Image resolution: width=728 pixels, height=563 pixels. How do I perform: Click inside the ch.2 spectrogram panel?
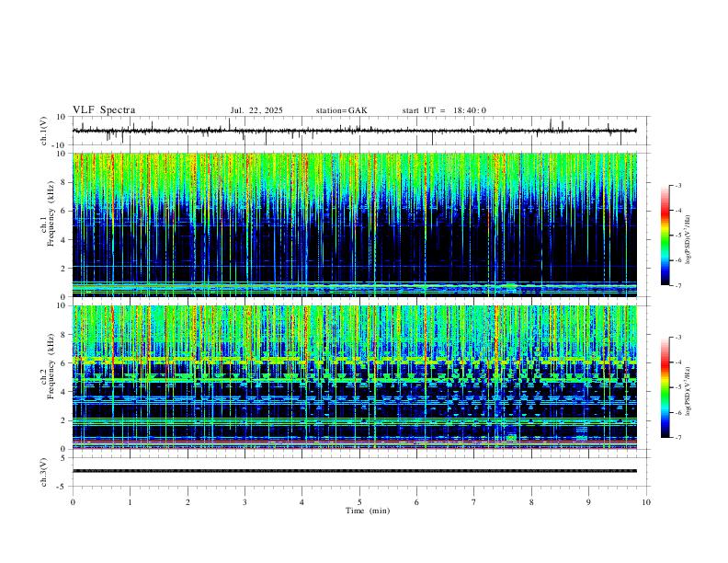tap(354, 377)
